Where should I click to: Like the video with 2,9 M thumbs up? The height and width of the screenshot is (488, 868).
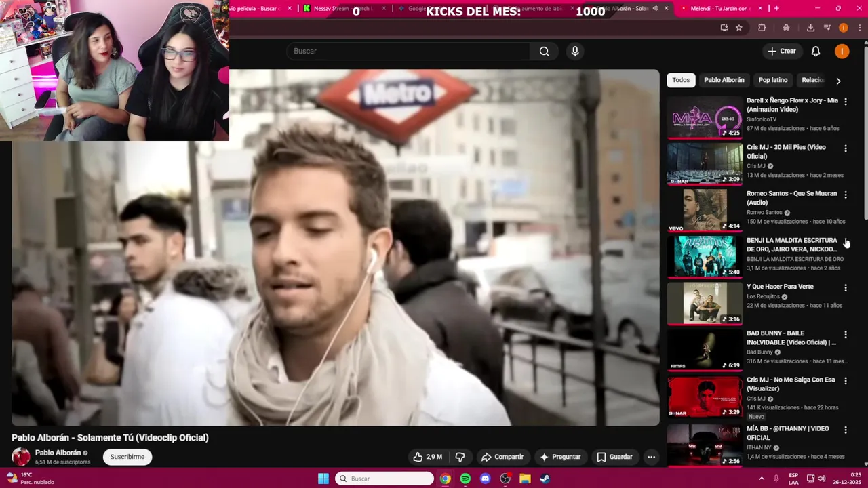[x=427, y=457]
